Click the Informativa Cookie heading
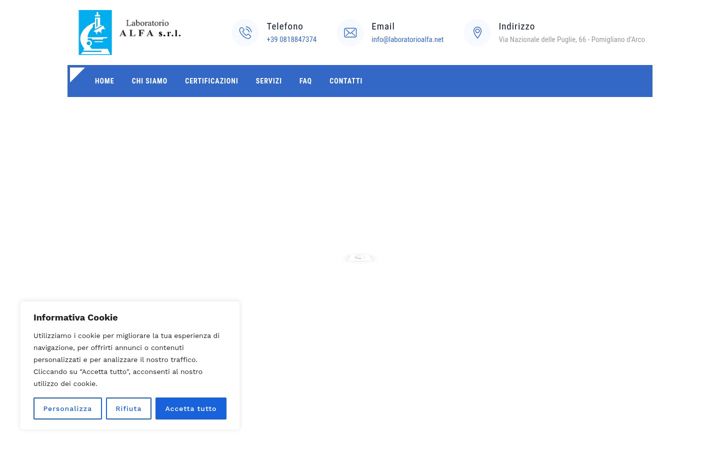 point(75,317)
